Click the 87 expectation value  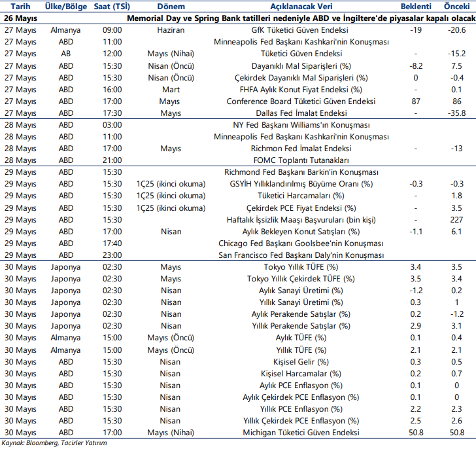[416, 101]
